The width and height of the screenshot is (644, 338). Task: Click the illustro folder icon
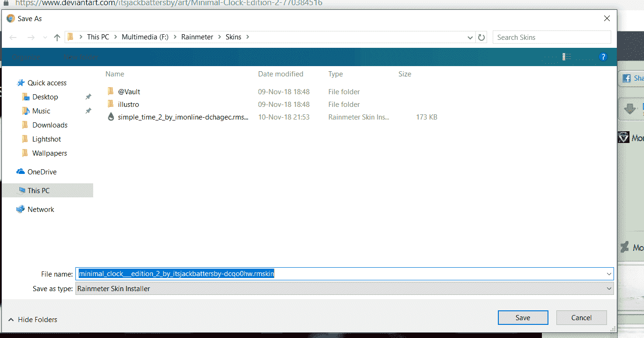(x=111, y=104)
